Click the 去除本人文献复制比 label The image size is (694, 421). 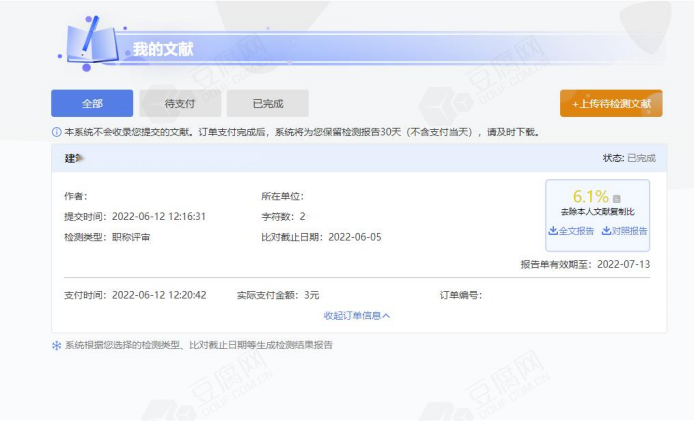click(598, 213)
